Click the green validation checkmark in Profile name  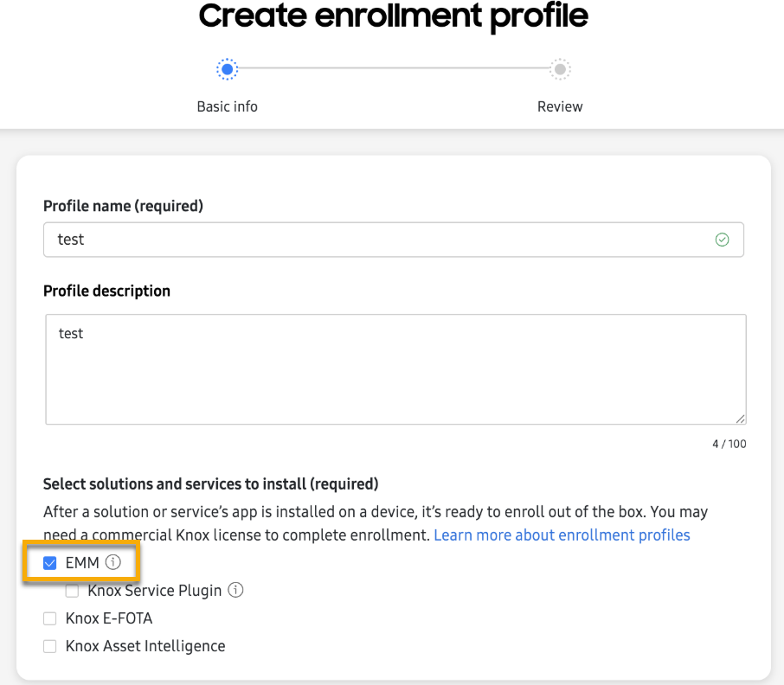722,240
